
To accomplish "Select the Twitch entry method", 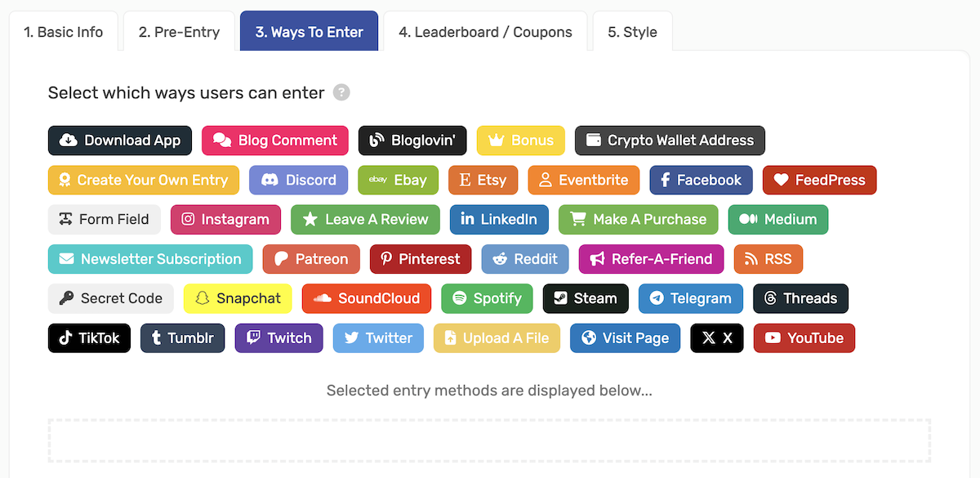I will pyautogui.click(x=278, y=337).
